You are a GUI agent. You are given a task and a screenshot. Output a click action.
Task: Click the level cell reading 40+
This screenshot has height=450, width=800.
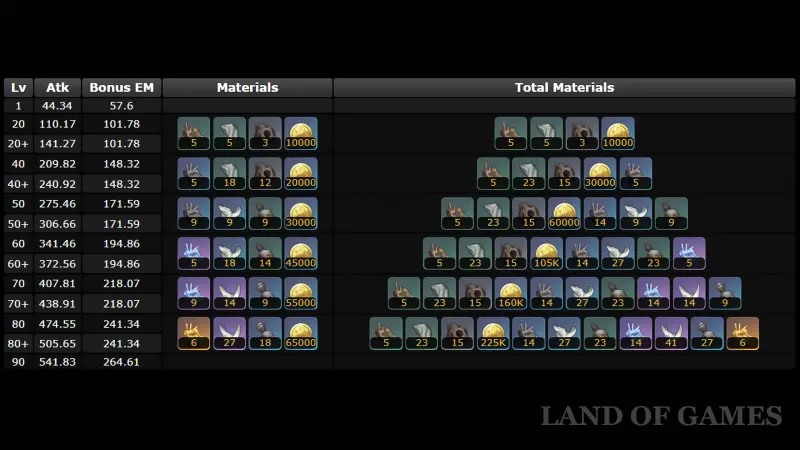click(x=18, y=184)
